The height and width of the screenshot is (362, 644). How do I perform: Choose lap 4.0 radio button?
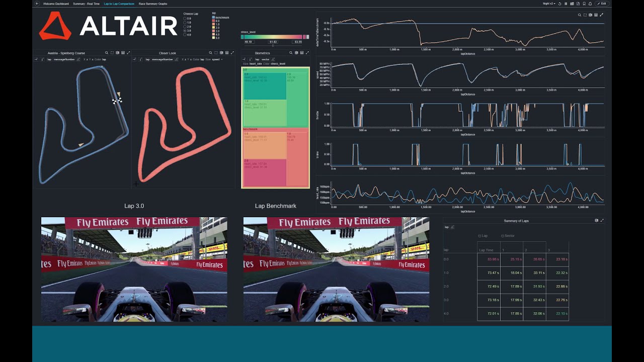(185, 35)
